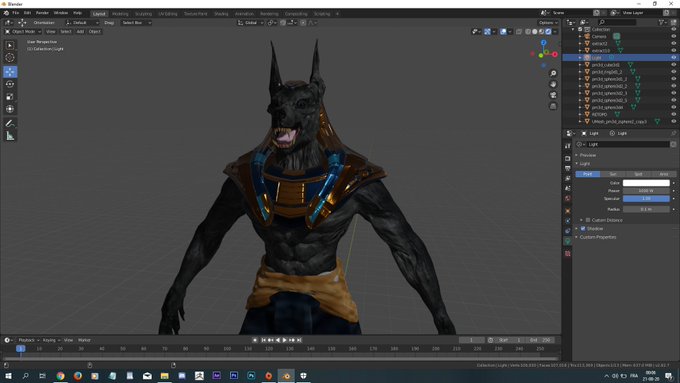Image resolution: width=680 pixels, height=383 pixels.
Task: Click the Blender logo menu icon
Action: (x=6, y=13)
